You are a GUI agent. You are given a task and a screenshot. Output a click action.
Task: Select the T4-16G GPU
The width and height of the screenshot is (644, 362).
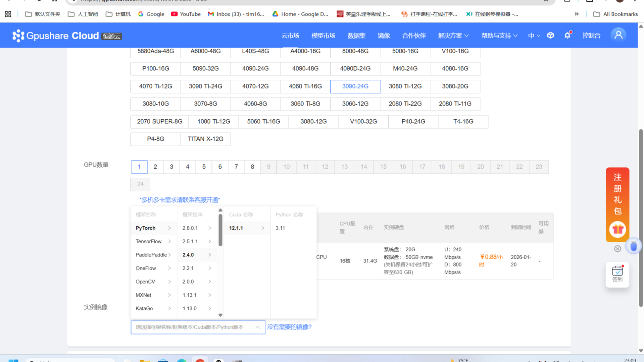pos(463,121)
